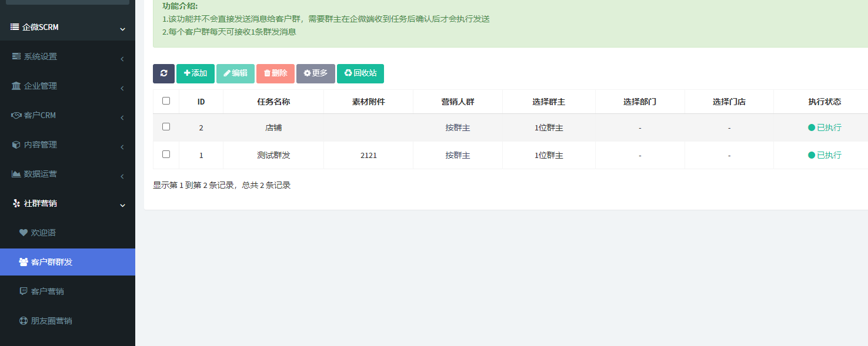The image size is (868, 346).
Task: Expand the 系统设置 submenu arrow
Action: (122, 59)
